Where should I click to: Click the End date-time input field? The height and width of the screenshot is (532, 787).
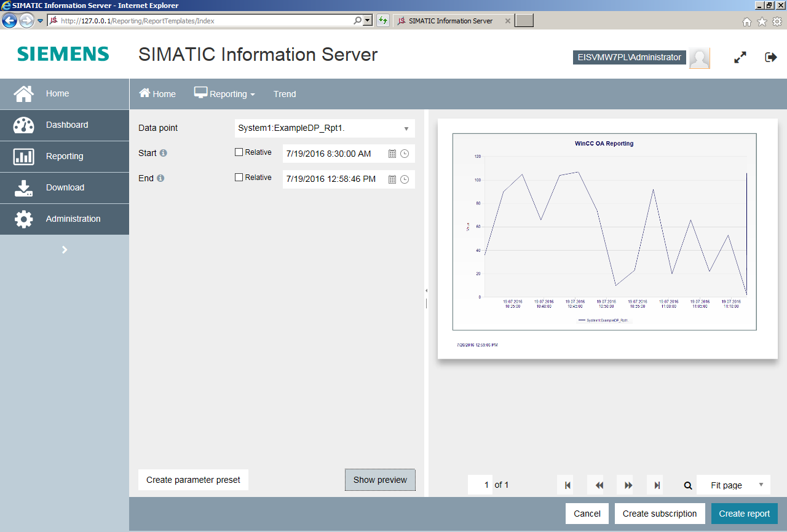(x=332, y=179)
